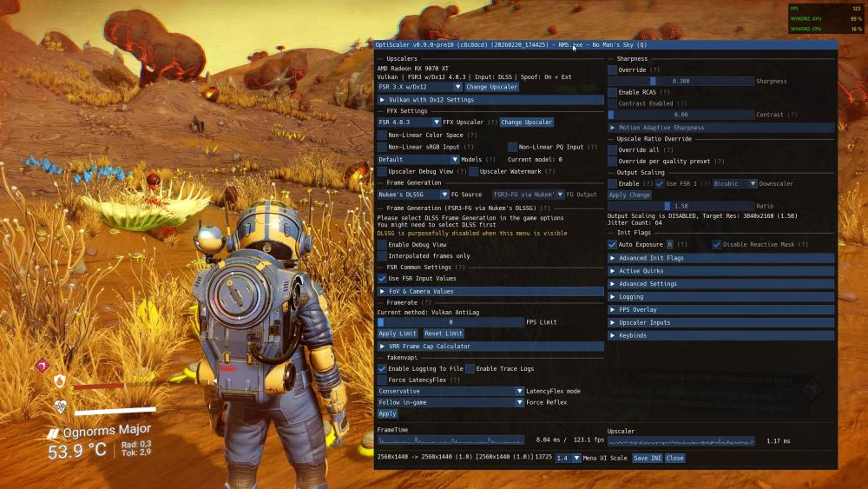Click the FPS Limit value field
Viewport: 868px width, 489px height.
point(450,322)
